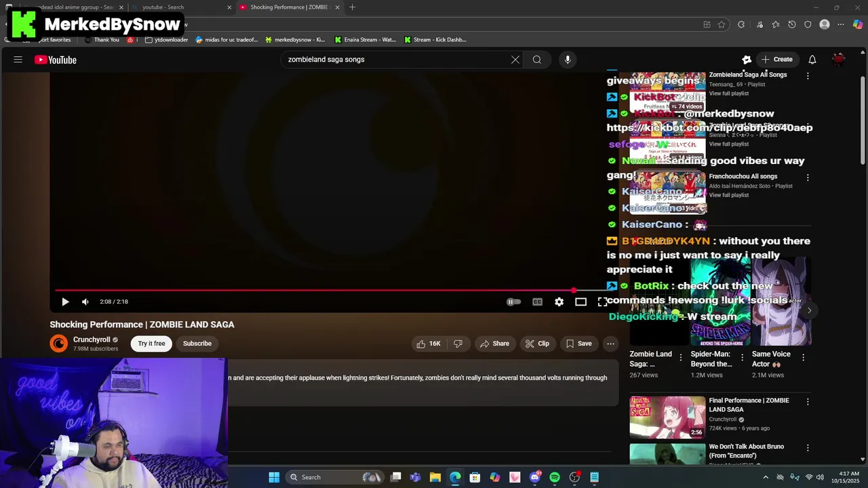This screenshot has height=488, width=868.
Task: Start voice search with the microphone
Action: tap(568, 60)
